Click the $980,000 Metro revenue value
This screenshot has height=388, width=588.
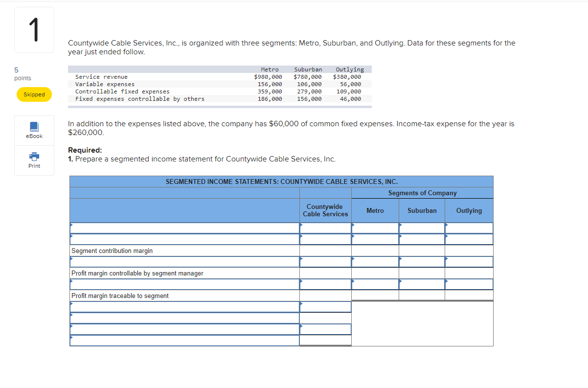pyautogui.click(x=268, y=77)
